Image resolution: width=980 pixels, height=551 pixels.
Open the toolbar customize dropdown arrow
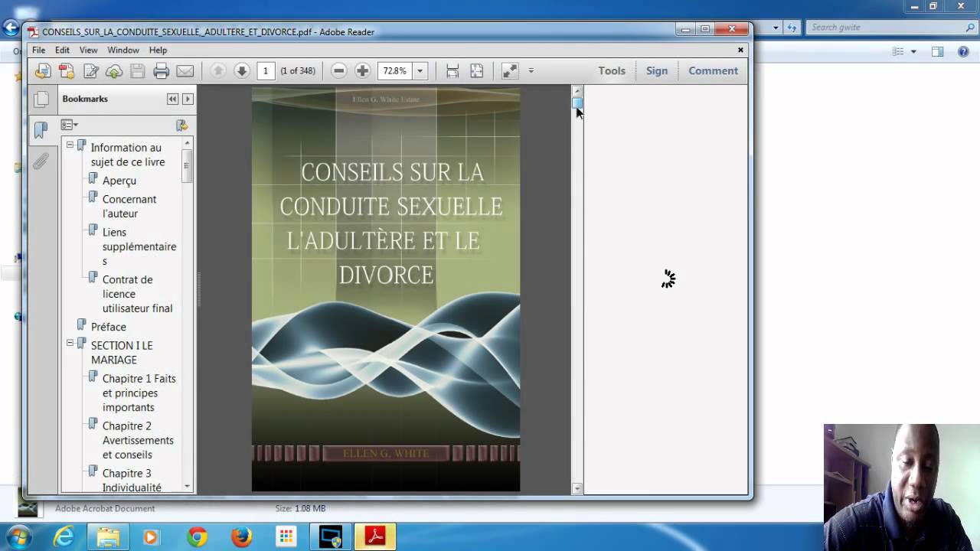(x=531, y=70)
